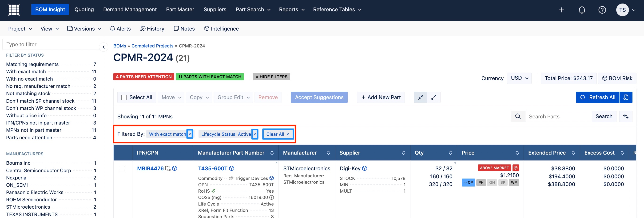Click the AI sparkle search icon

pos(626,116)
